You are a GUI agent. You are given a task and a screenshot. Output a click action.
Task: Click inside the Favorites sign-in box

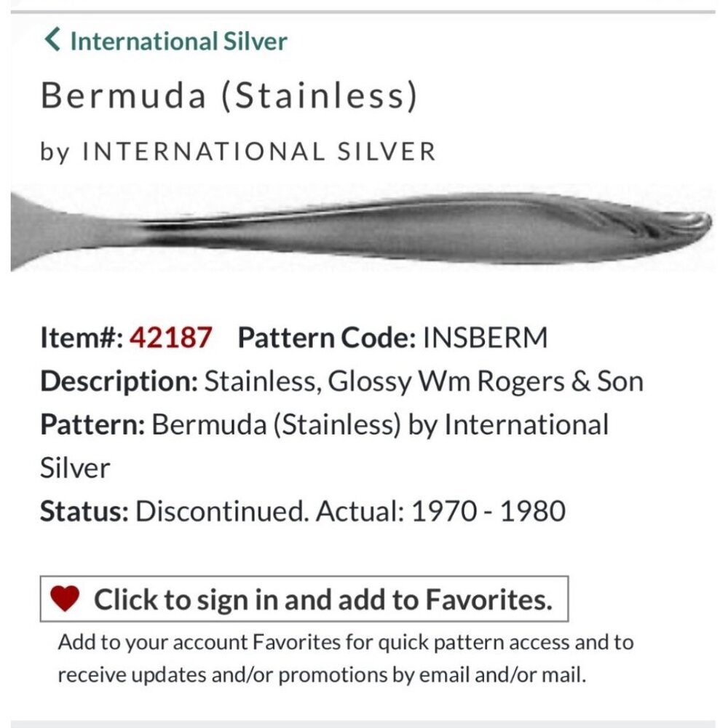[306, 600]
